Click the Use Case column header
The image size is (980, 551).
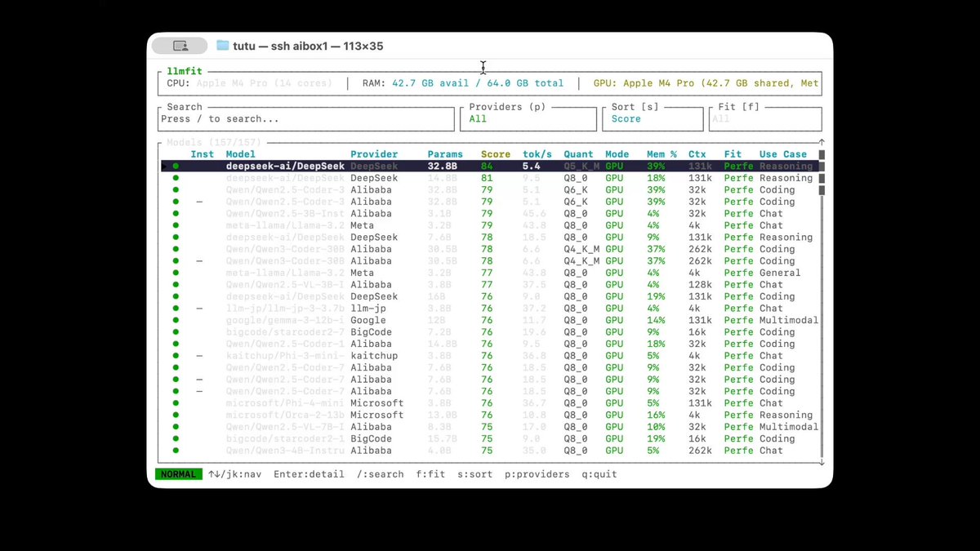pyautogui.click(x=782, y=154)
